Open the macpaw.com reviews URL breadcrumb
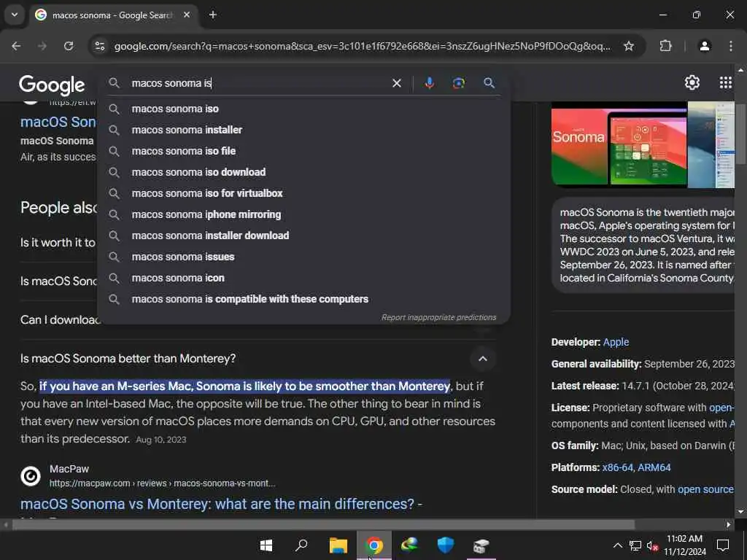The width and height of the screenshot is (747, 560). [x=162, y=483]
